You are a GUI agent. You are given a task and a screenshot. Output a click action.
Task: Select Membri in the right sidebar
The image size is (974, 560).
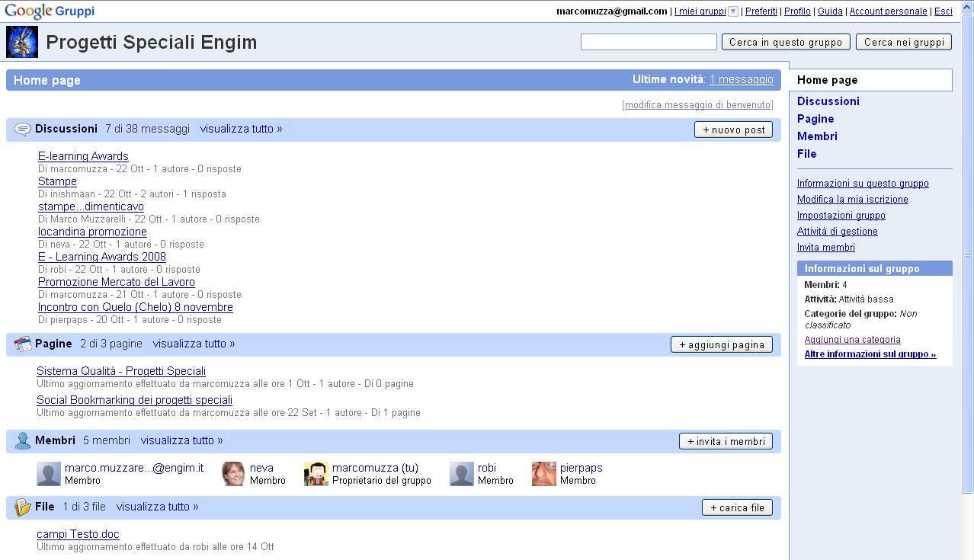(x=817, y=136)
